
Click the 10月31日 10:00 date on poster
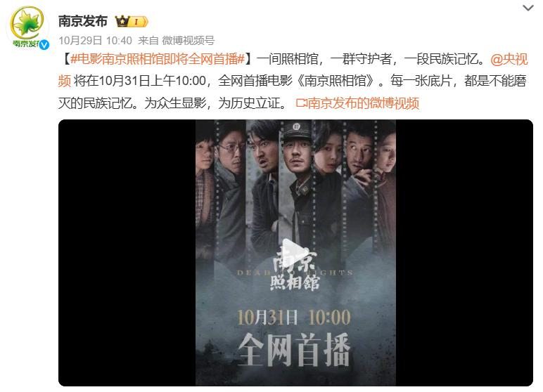[x=294, y=318]
